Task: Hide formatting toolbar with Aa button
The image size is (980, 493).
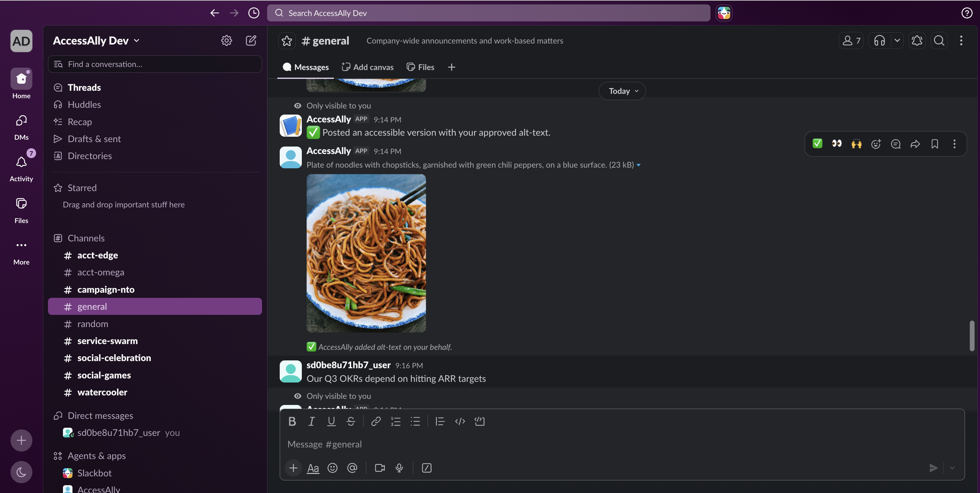Action: 313,468
